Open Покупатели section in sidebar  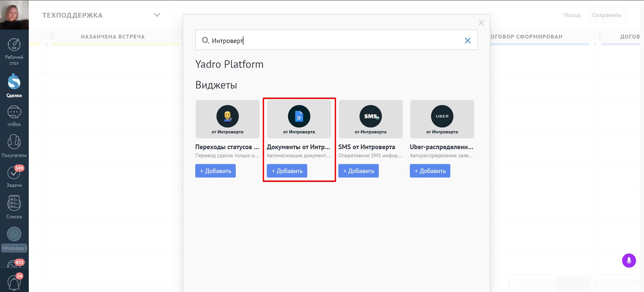(x=14, y=146)
